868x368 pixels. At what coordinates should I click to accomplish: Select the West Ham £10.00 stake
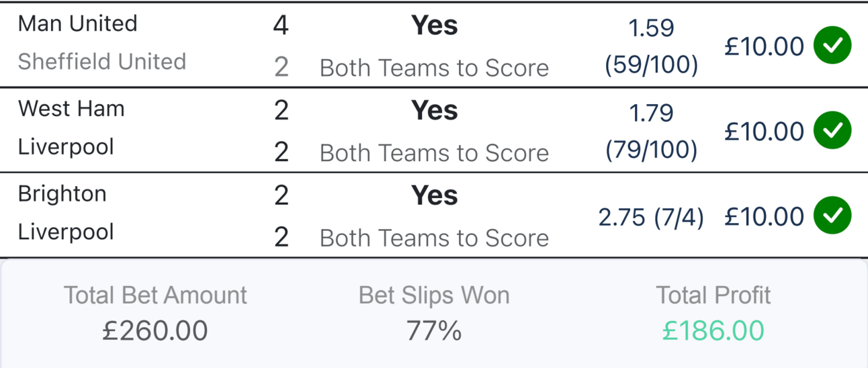pos(764,131)
